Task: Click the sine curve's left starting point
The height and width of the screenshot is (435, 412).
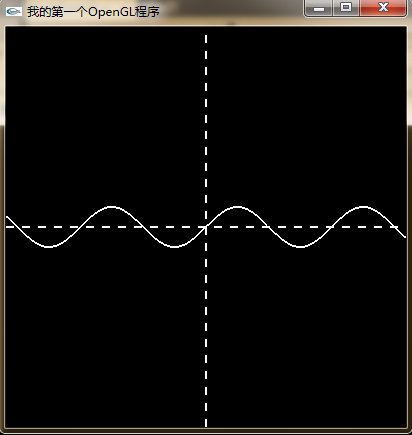Action: 7,217
